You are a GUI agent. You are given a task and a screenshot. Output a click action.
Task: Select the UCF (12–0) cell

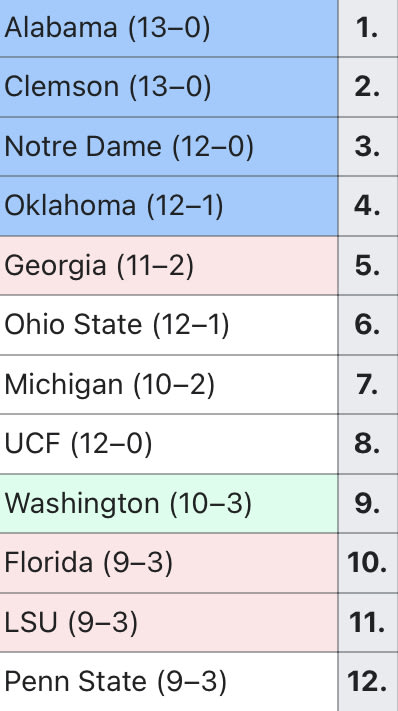coord(169,443)
